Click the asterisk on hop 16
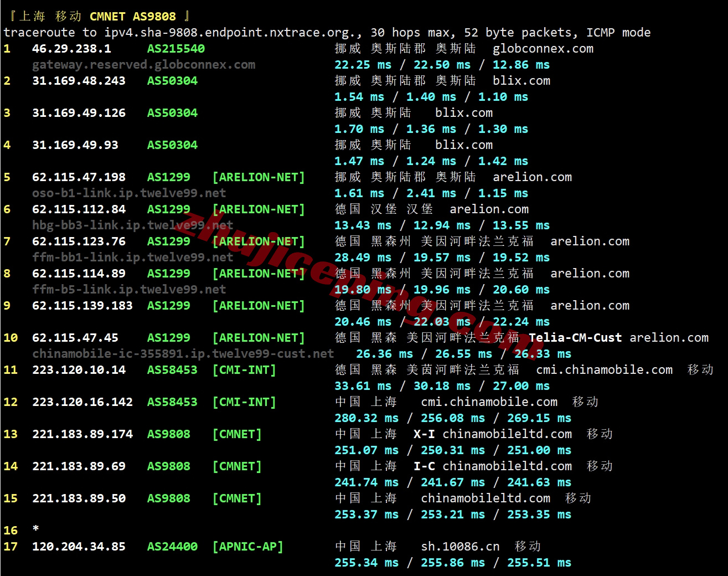 [35, 529]
